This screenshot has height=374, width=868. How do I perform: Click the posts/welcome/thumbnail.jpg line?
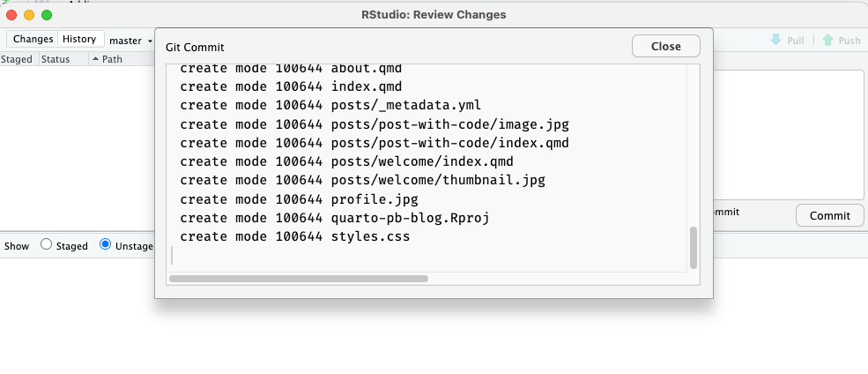click(x=362, y=180)
